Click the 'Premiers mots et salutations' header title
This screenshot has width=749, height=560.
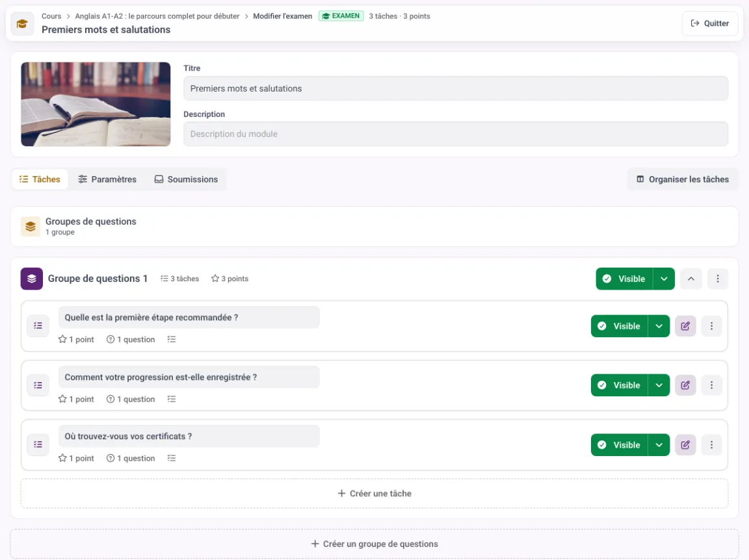(105, 30)
